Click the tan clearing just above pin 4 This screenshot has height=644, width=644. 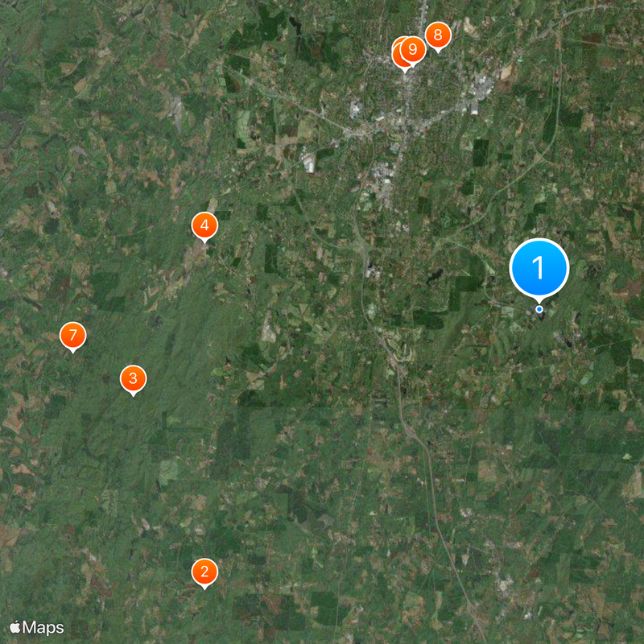[213, 204]
